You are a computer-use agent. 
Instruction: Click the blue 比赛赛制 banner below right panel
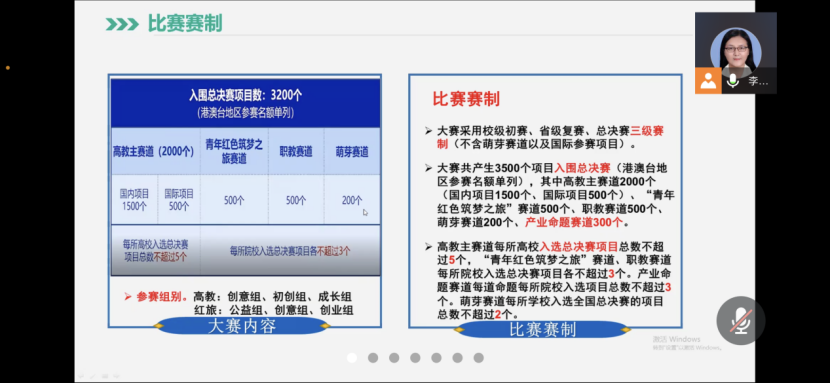[542, 329]
